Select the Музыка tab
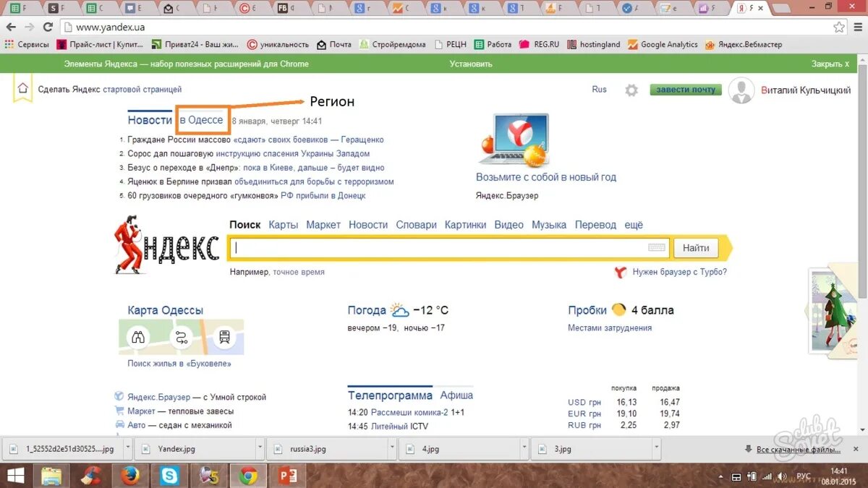The image size is (868, 488). pos(549,225)
